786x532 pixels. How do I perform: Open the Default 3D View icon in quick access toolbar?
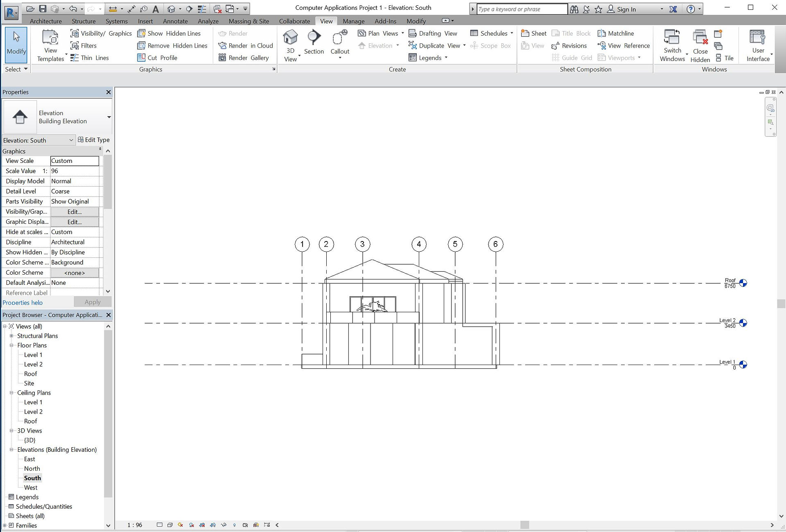click(x=171, y=9)
